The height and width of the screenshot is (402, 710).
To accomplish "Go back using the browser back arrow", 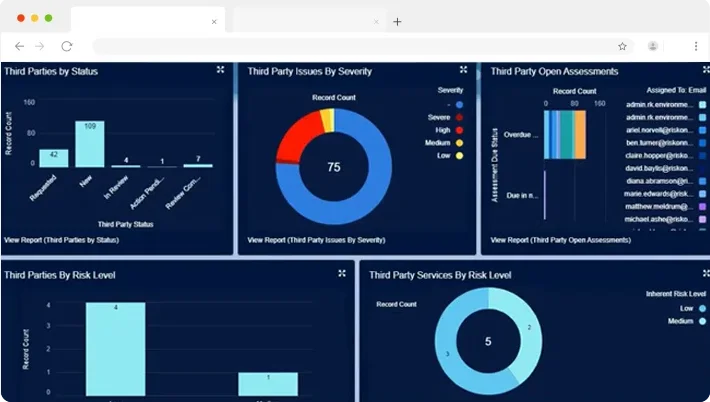I will pyautogui.click(x=19, y=46).
